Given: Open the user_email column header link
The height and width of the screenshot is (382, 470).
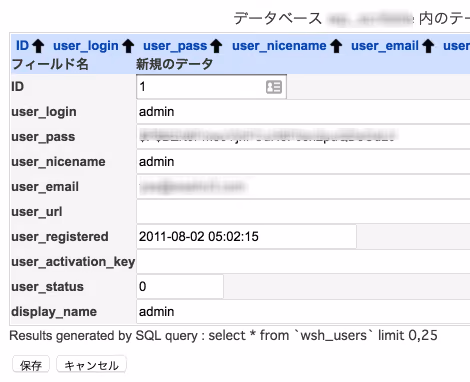Looking at the screenshot, I should tap(385, 46).
